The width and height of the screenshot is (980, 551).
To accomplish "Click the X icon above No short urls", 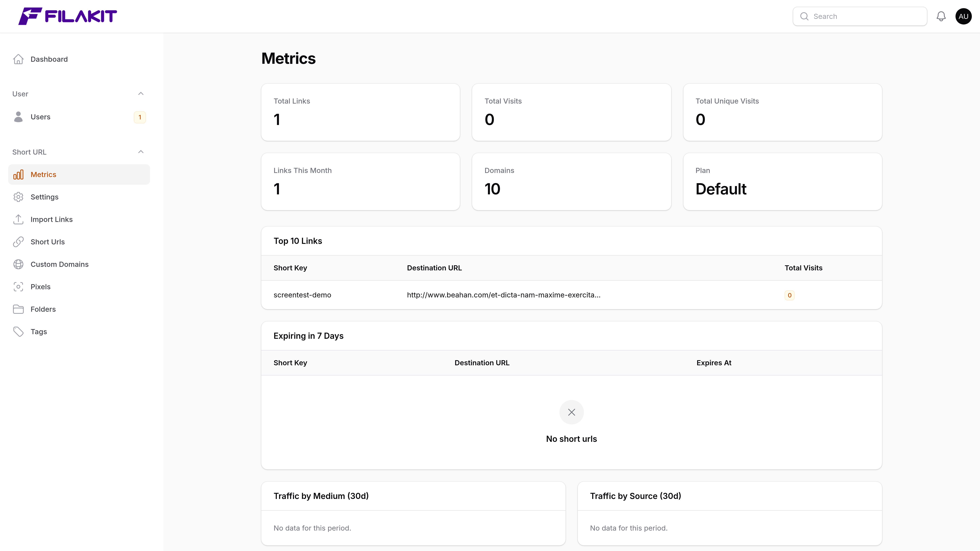I will click(x=571, y=412).
